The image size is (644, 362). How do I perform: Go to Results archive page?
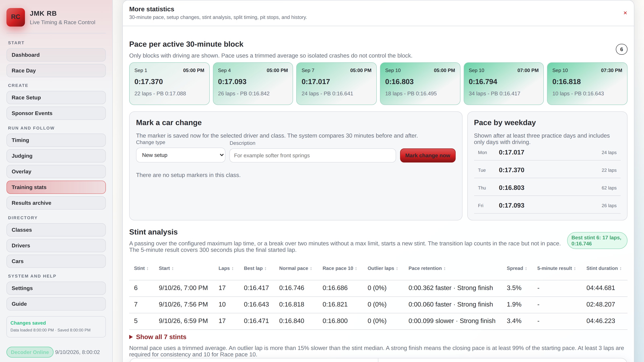coord(56,203)
